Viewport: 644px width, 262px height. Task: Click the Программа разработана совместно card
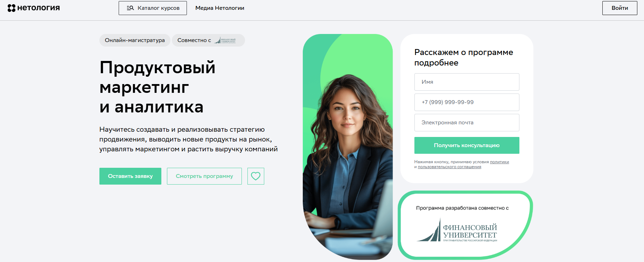tap(465, 225)
